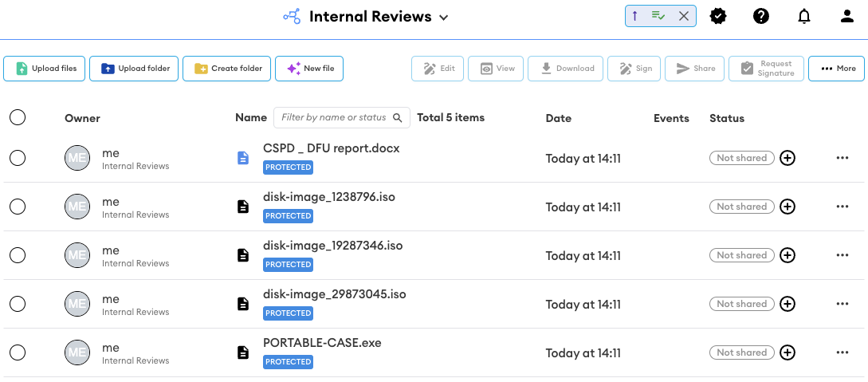Click plus share icon for disk-image_1238796.iso
The image size is (868, 382).
787,207
